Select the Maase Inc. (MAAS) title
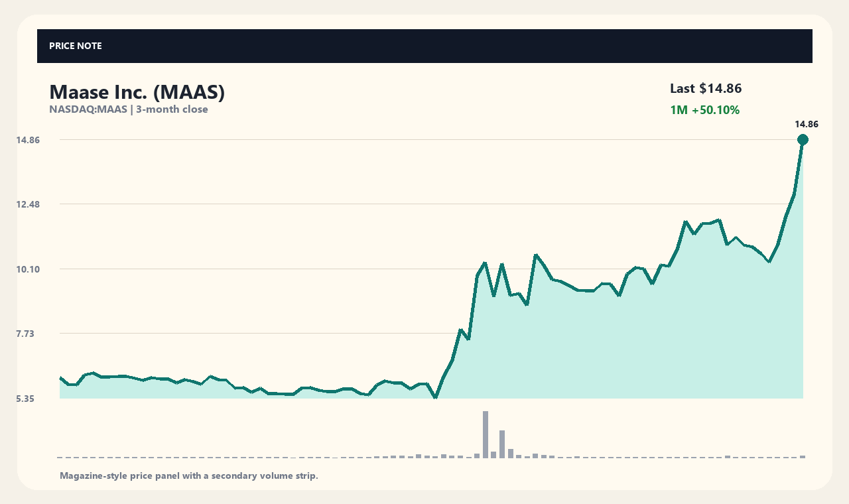 point(137,92)
